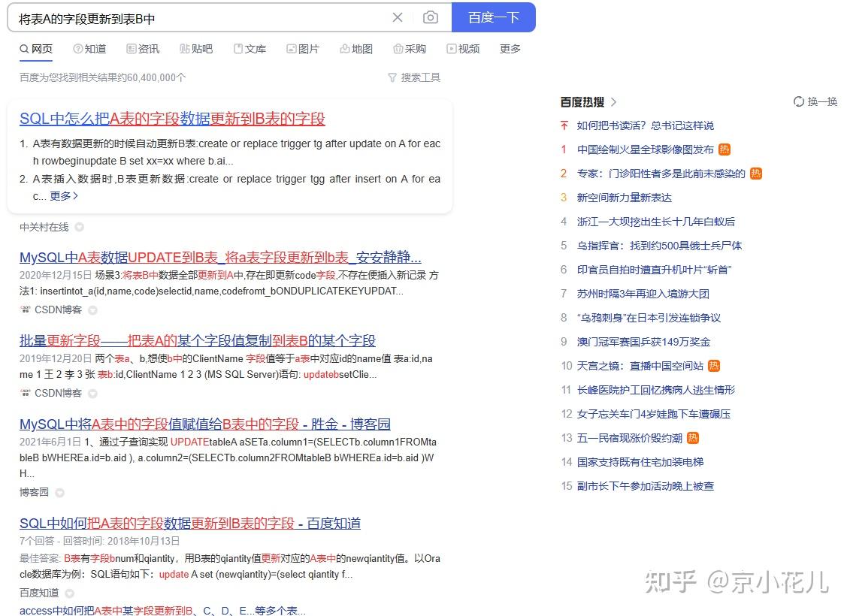Click the badge icon beside 中关村在线

[x=79, y=227]
